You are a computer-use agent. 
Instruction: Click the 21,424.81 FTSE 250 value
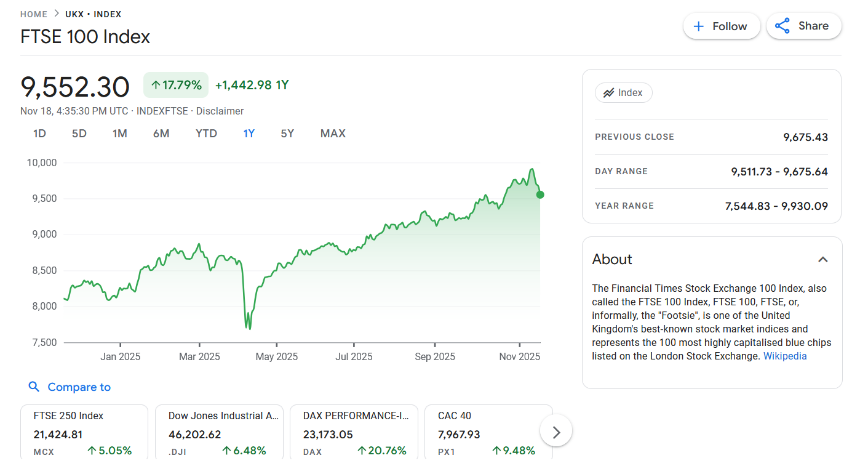coord(58,435)
